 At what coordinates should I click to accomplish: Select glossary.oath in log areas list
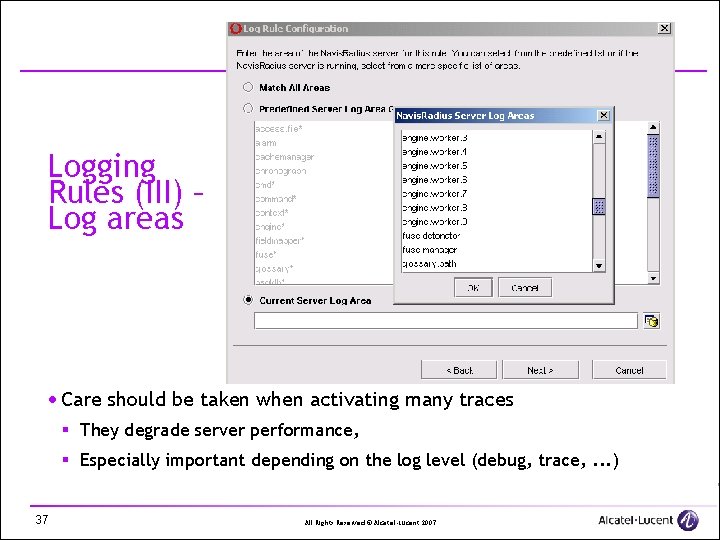click(x=429, y=264)
